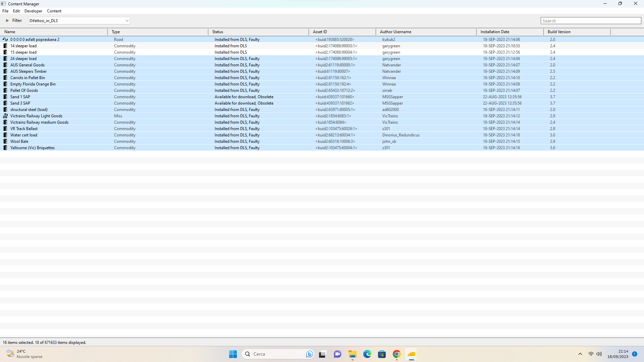
Task: Open Google Chrome from the taskbar
Action: (397, 354)
